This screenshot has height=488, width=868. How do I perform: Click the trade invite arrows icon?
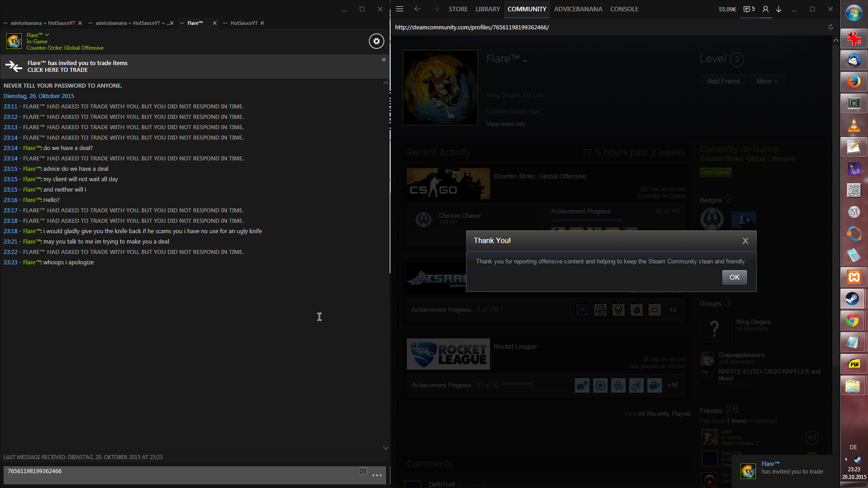pos(14,66)
